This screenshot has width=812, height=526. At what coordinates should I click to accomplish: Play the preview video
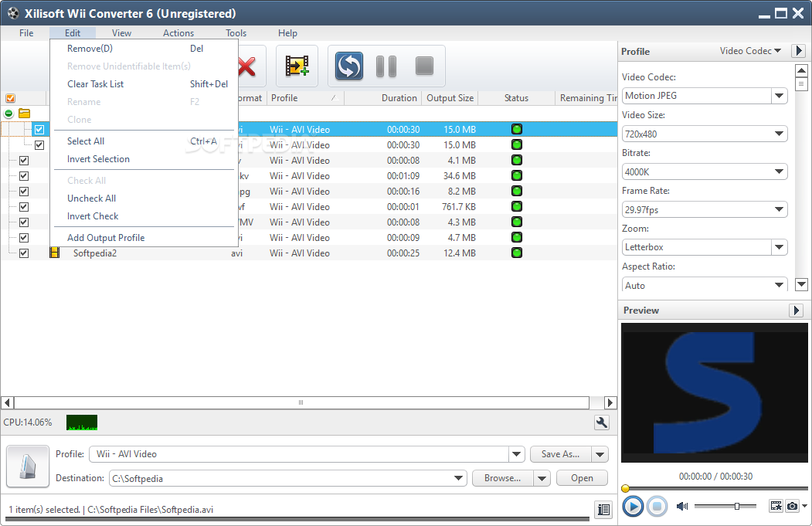tap(632, 506)
